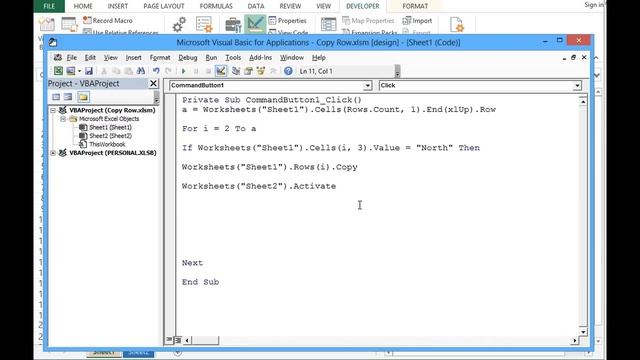Image resolution: width=640 pixels, height=360 pixels.
Task: Run the macro with the play icon
Action: [184, 71]
